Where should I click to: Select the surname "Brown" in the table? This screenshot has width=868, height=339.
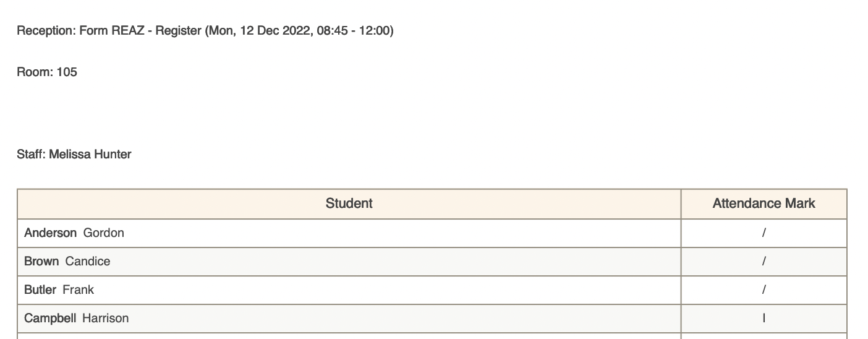pos(41,261)
